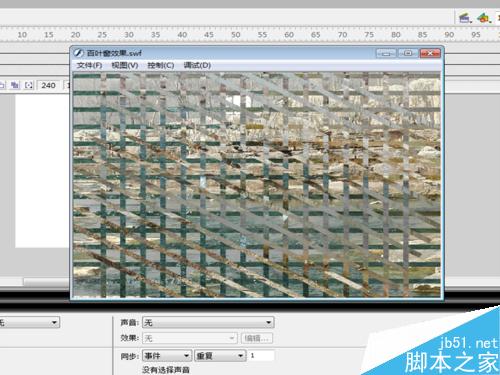Open the Edit Symbols shapes icon

coord(484,18)
